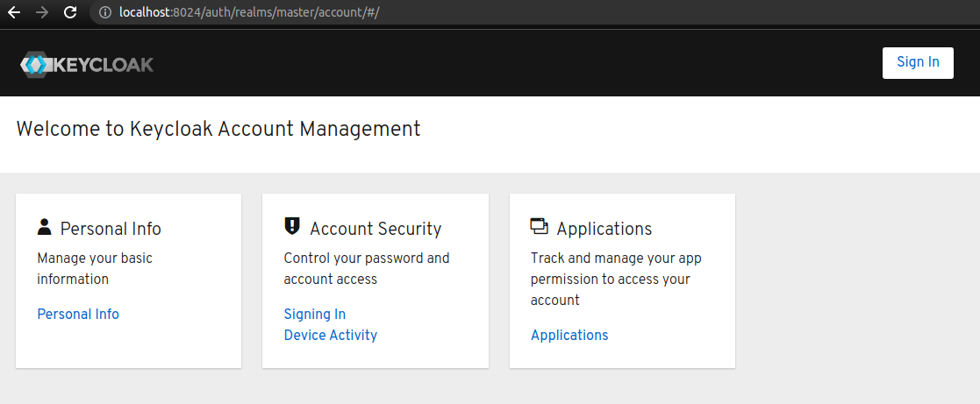Click the Personal Info user icon
Screen dimensions: 980x404
pos(44,227)
